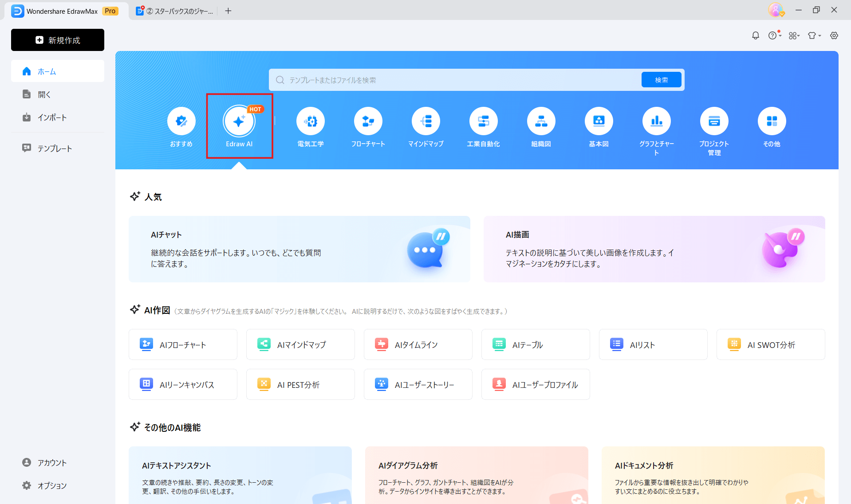Image resolution: width=851 pixels, height=504 pixels.
Task: Launch AI PEST分析 generator
Action: 300,384
